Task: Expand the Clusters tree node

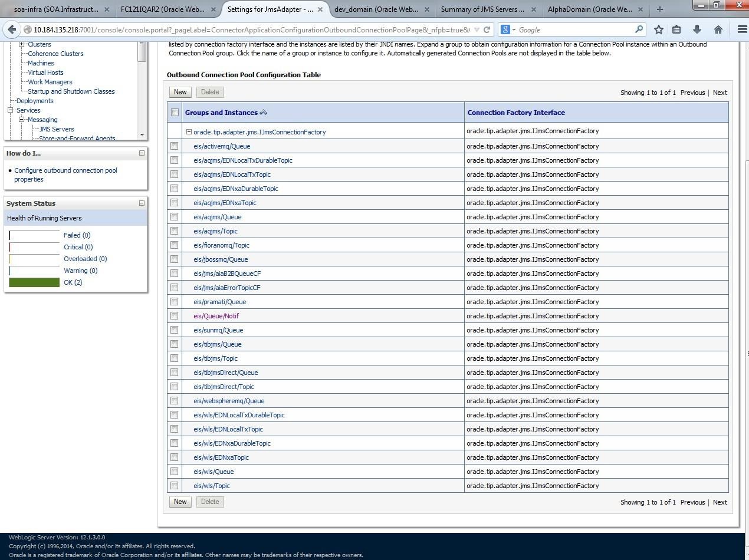Action: point(22,44)
